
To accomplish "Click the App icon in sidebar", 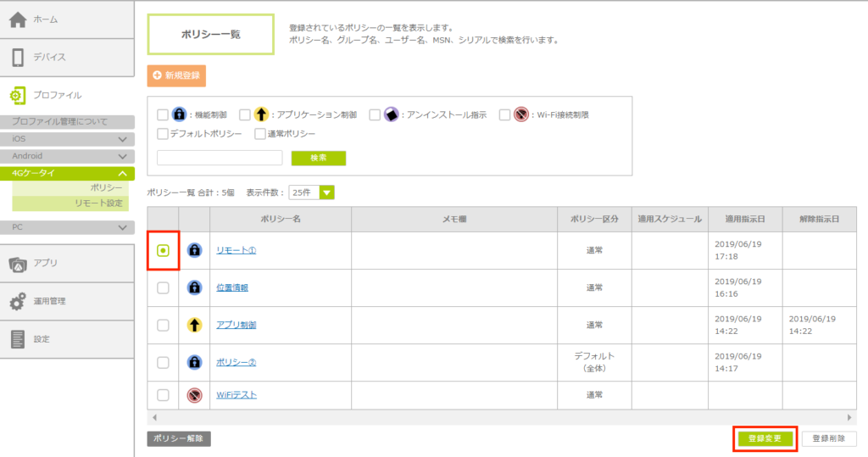I will [18, 263].
